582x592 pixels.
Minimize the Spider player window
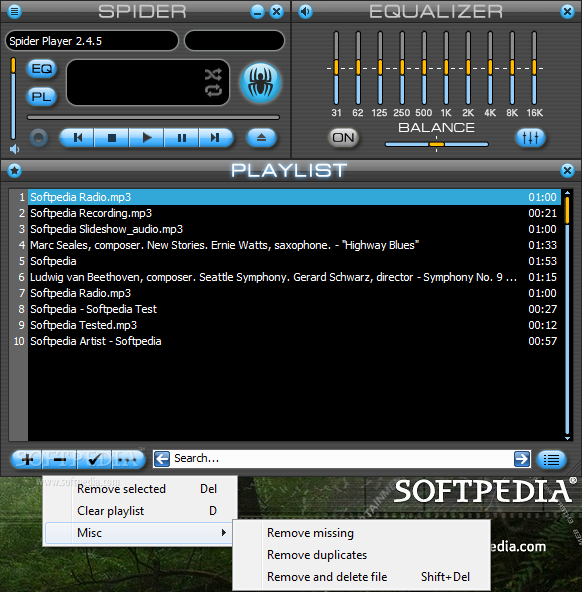click(258, 11)
